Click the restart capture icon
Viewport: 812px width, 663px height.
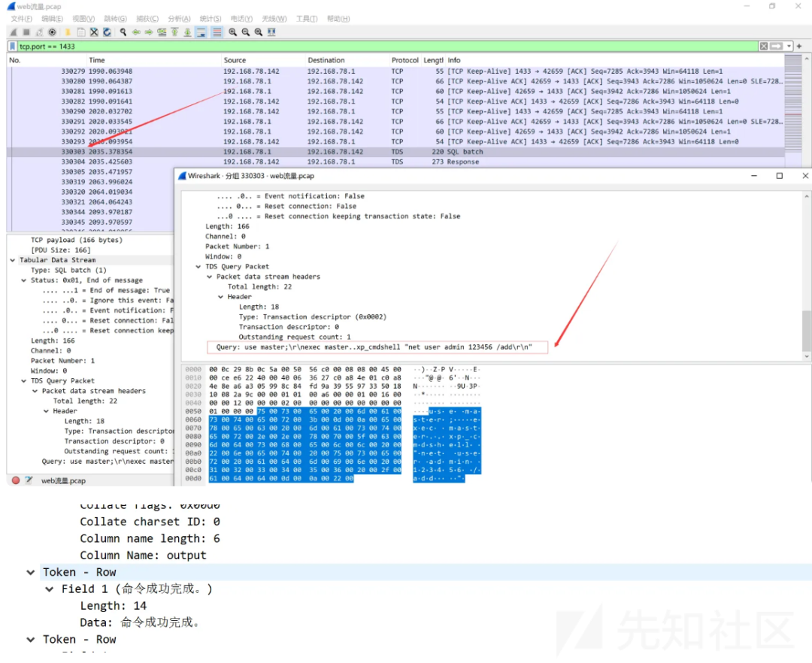(39, 32)
